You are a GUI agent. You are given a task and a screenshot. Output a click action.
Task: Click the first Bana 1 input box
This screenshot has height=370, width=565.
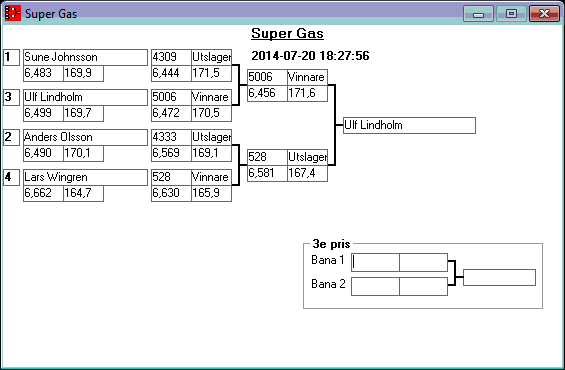(375, 262)
